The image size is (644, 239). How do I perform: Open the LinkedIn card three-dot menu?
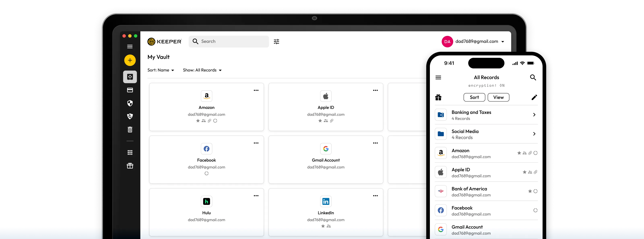pos(375,196)
